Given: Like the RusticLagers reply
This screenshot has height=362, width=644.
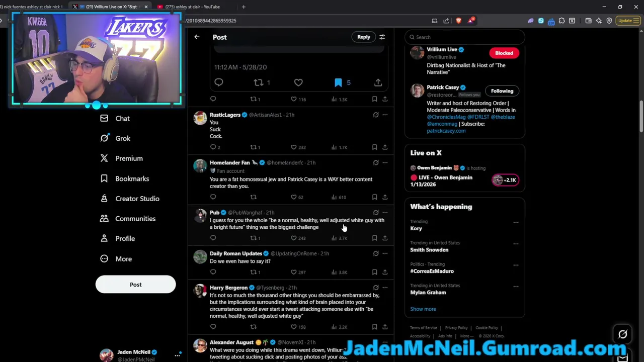Looking at the screenshot, I should pyautogui.click(x=294, y=147).
